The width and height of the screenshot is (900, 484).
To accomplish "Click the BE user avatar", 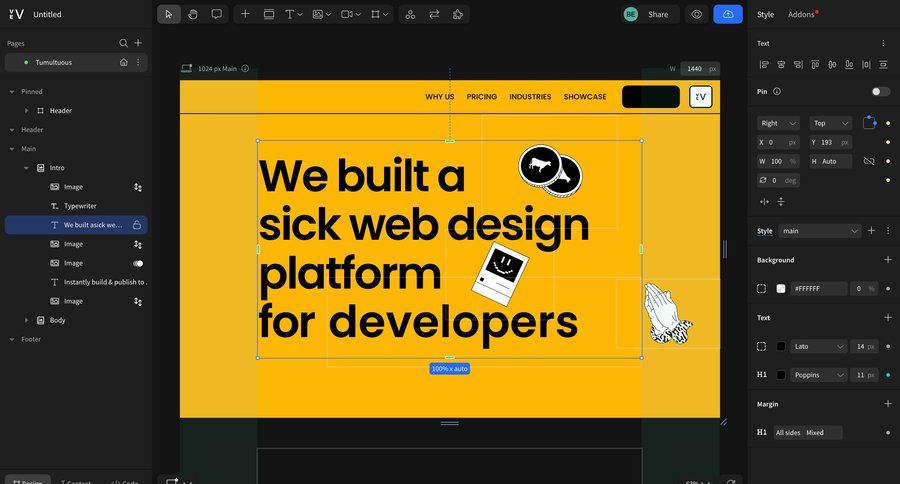I will click(x=631, y=14).
